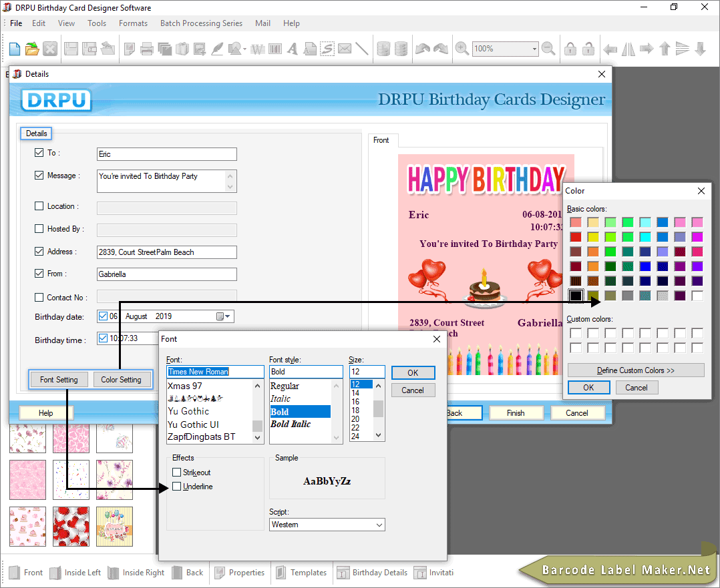Click the Finish button
Image resolution: width=720 pixels, height=588 pixels.
tap(516, 412)
